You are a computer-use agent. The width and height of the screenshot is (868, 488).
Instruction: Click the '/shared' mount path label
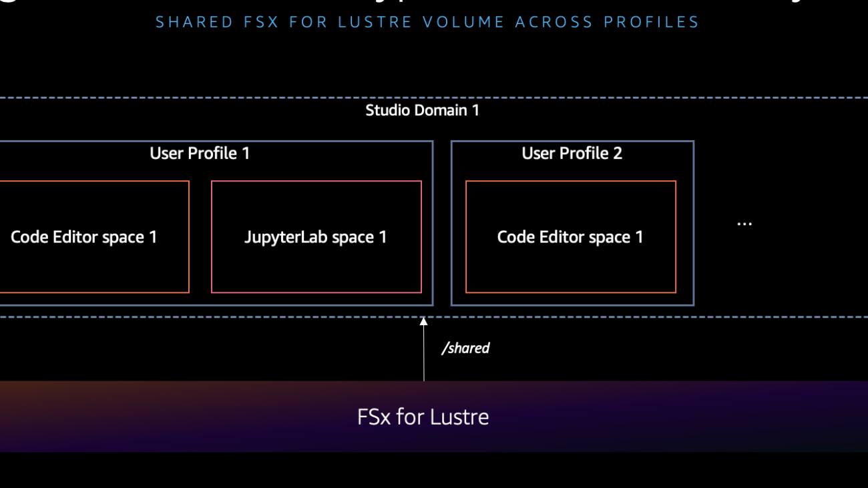tap(466, 348)
